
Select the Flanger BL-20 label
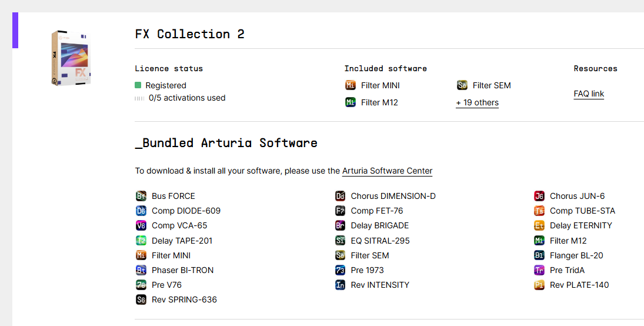pos(576,256)
